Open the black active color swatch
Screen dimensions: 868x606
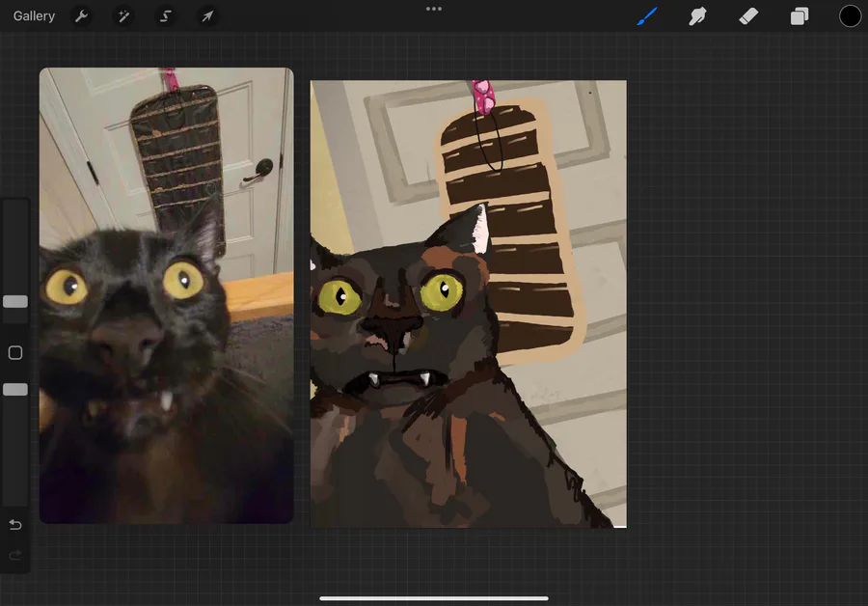[850, 16]
